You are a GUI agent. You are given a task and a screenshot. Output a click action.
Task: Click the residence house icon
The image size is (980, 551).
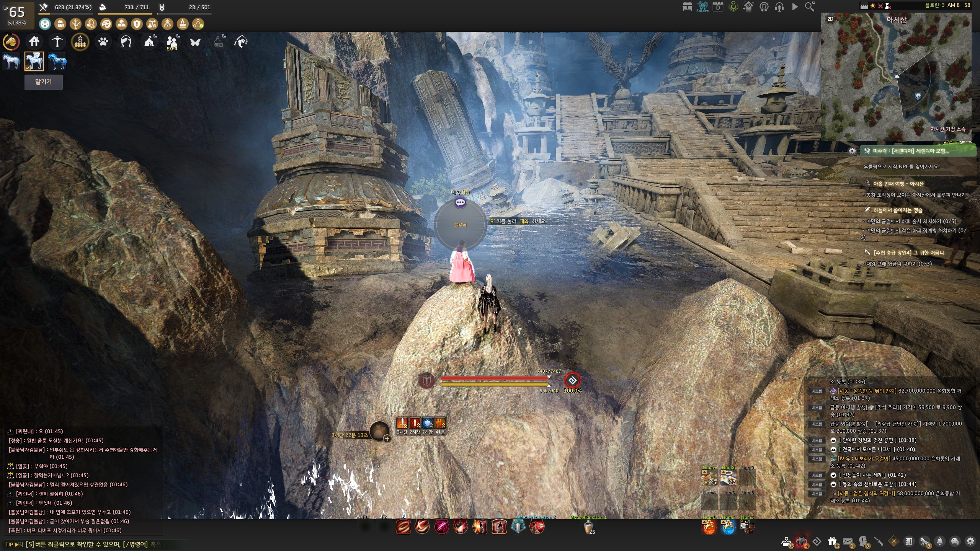pyautogui.click(x=34, y=42)
